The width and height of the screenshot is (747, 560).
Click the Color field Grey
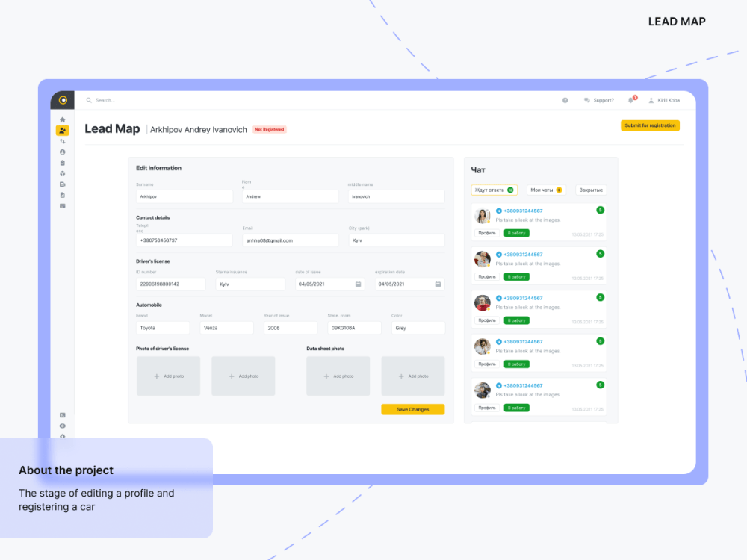(418, 328)
